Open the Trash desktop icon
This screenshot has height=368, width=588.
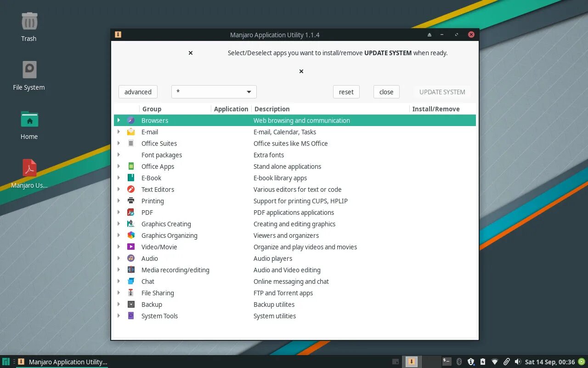click(x=29, y=21)
